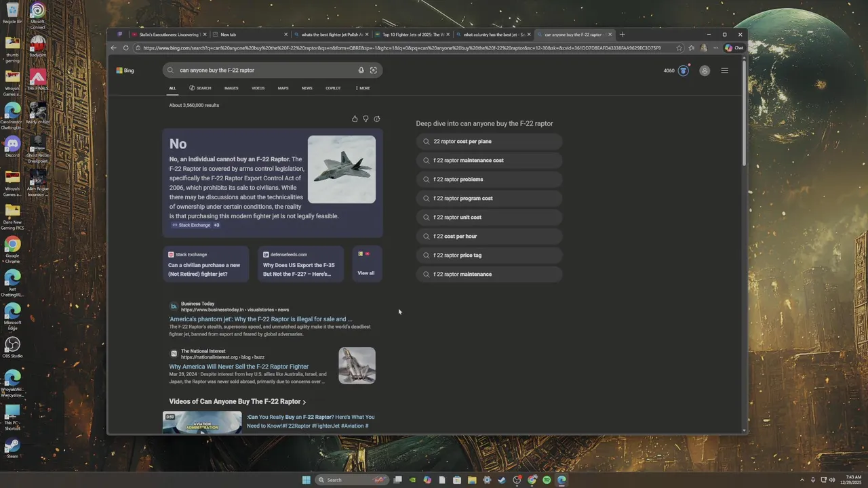Viewport: 868px width, 488px height.
Task: Click 'View all' sources card
Action: [x=366, y=264]
